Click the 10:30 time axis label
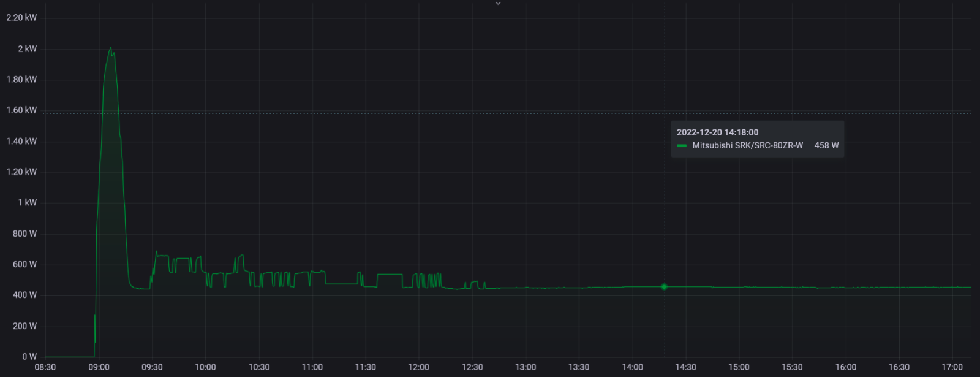 [x=259, y=367]
